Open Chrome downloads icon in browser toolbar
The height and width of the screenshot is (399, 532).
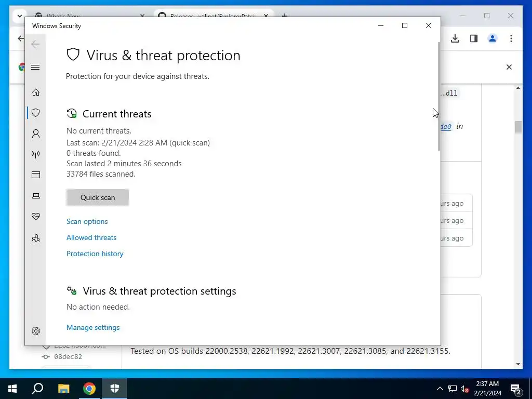pos(455,38)
